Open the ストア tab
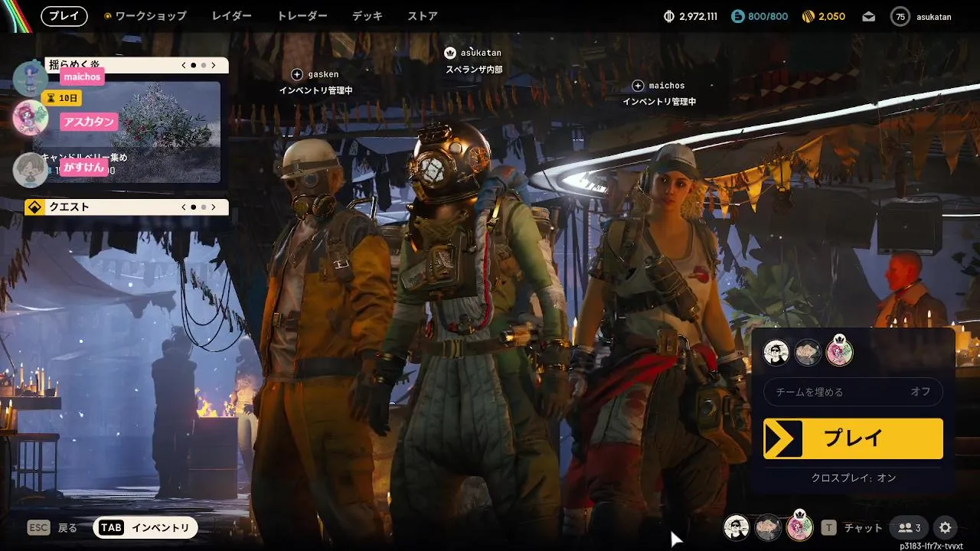Screen dimensions: 980x551 click(423, 16)
